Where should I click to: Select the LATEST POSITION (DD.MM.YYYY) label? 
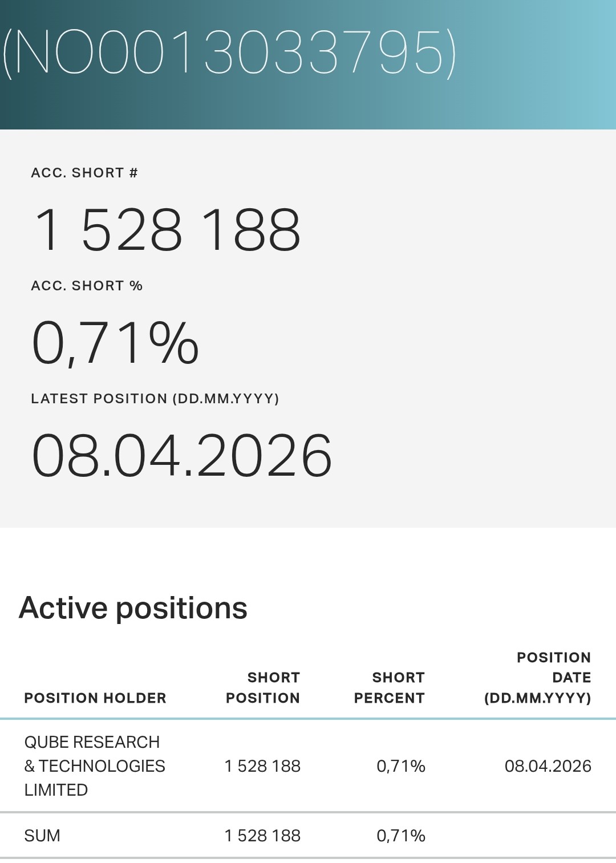[155, 399]
